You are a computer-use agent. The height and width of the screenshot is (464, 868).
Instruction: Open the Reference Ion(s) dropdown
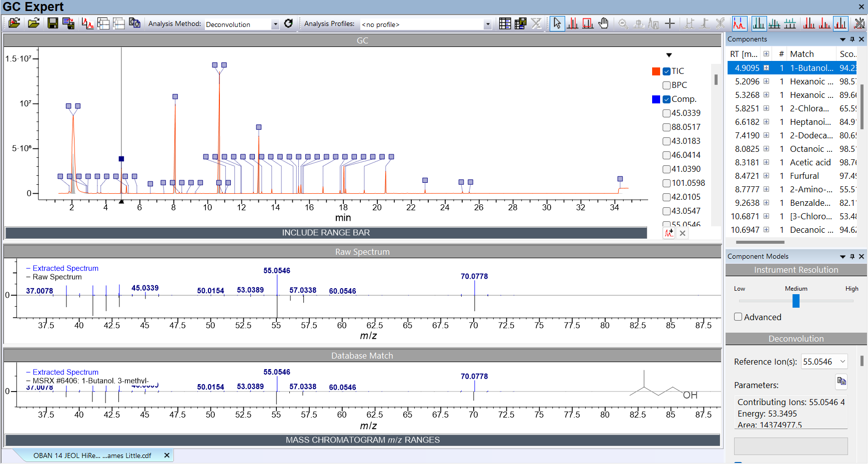click(843, 362)
